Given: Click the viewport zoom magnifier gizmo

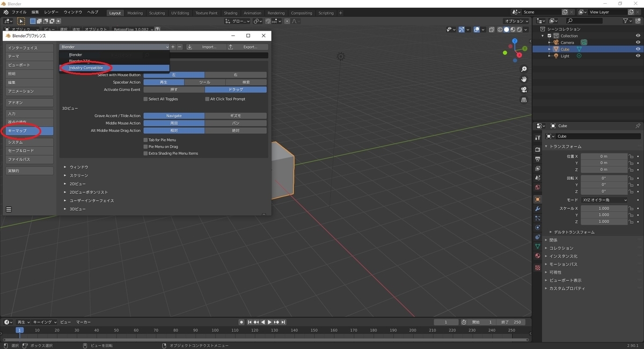Looking at the screenshot, I should tap(524, 69).
